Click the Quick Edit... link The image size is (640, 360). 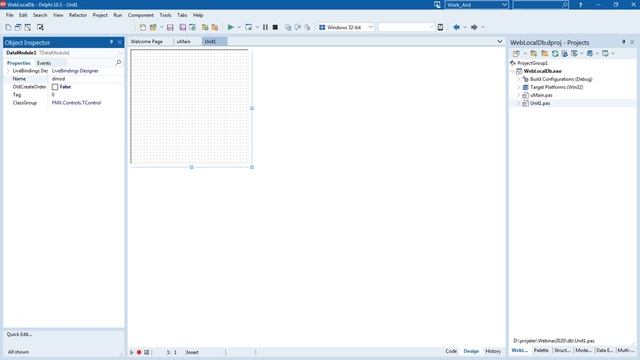tap(19, 334)
